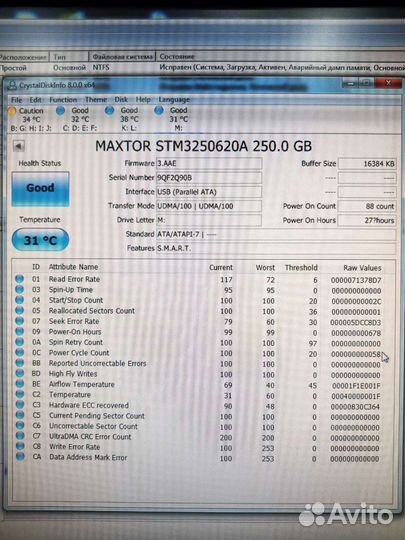Click the Raw Values column header
405x540 pixels.
[362, 268]
